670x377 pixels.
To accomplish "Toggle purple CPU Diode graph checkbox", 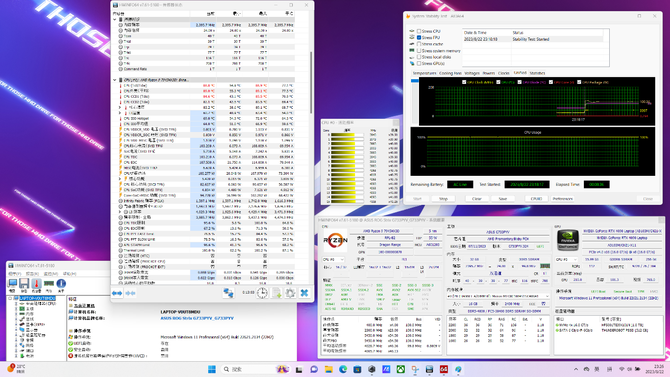I will pos(520,82).
